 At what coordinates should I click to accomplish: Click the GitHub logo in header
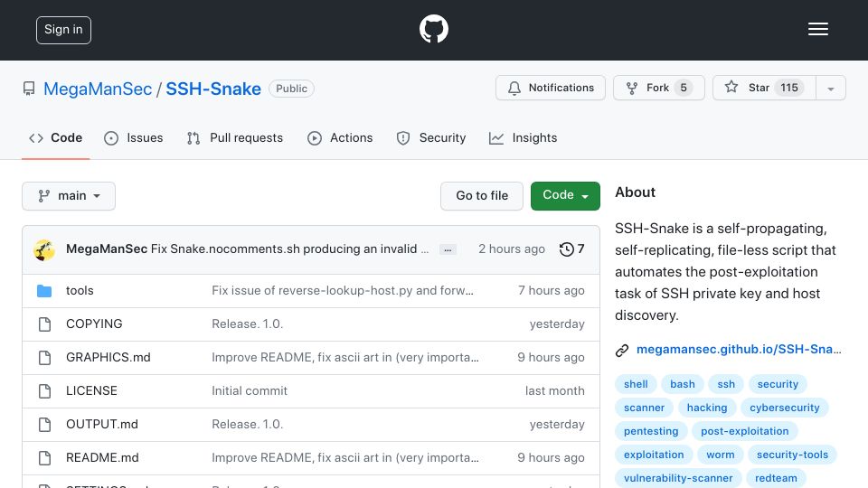433,29
